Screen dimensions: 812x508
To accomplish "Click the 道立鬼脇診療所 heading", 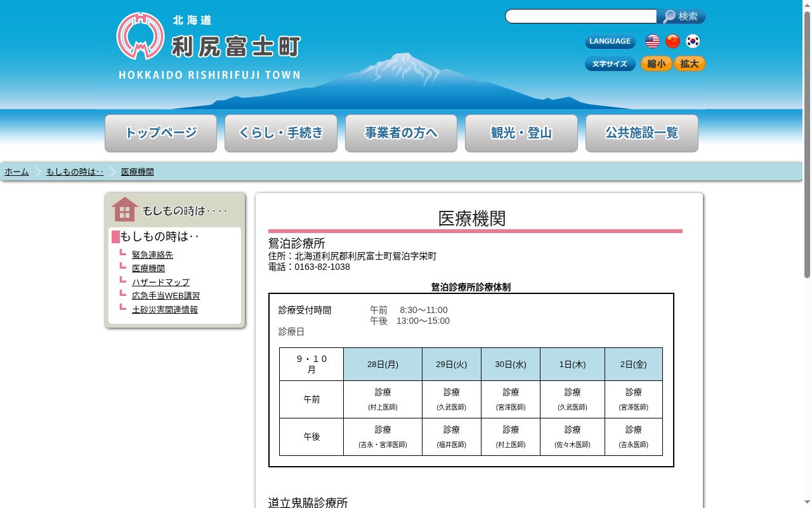I will [308, 503].
